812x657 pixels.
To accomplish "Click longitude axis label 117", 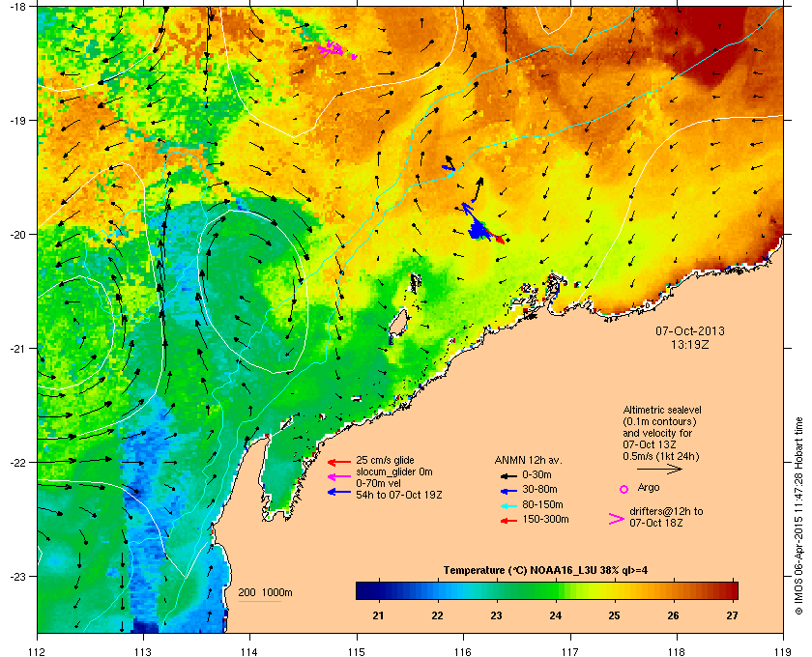I will pyautogui.click(x=570, y=651).
